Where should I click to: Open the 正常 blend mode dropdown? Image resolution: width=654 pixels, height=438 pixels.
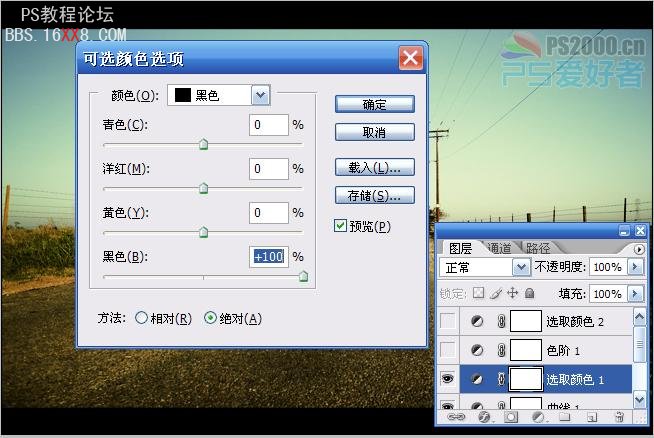[521, 267]
